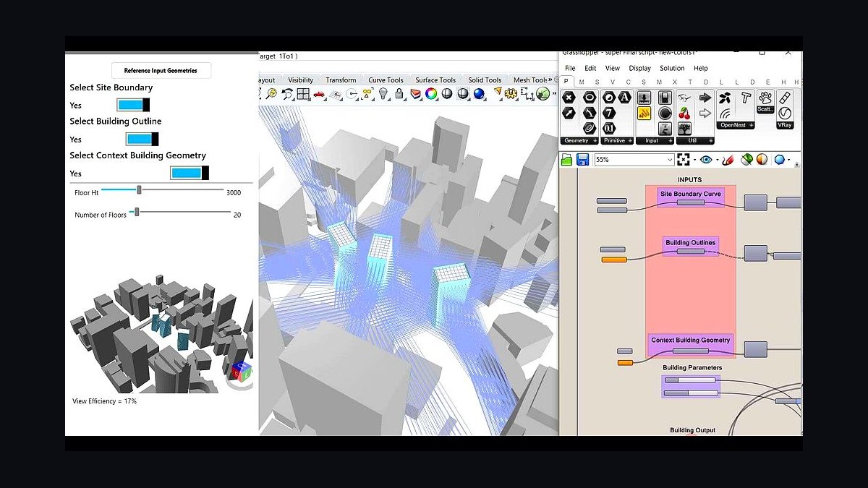Click the VRay checkmark circle icon

pos(785,114)
